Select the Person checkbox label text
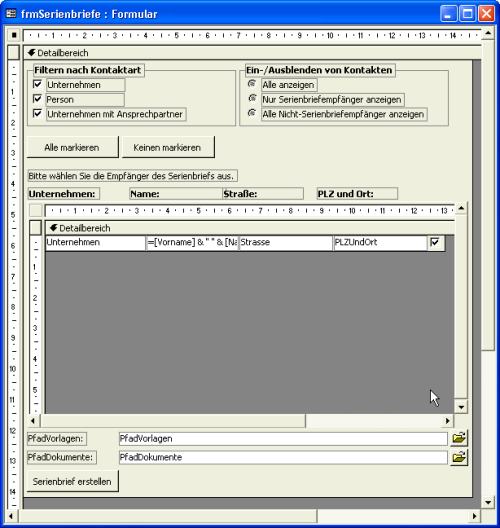500x528 pixels. tap(85, 100)
